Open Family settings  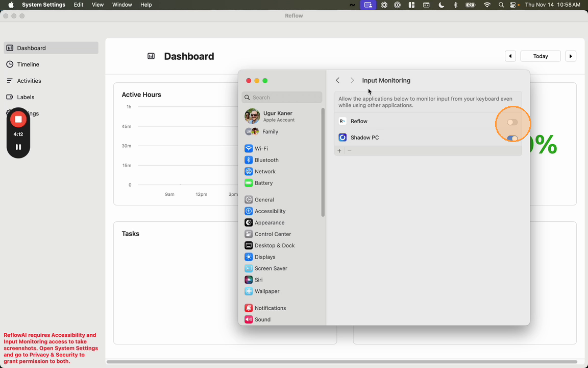(282, 131)
